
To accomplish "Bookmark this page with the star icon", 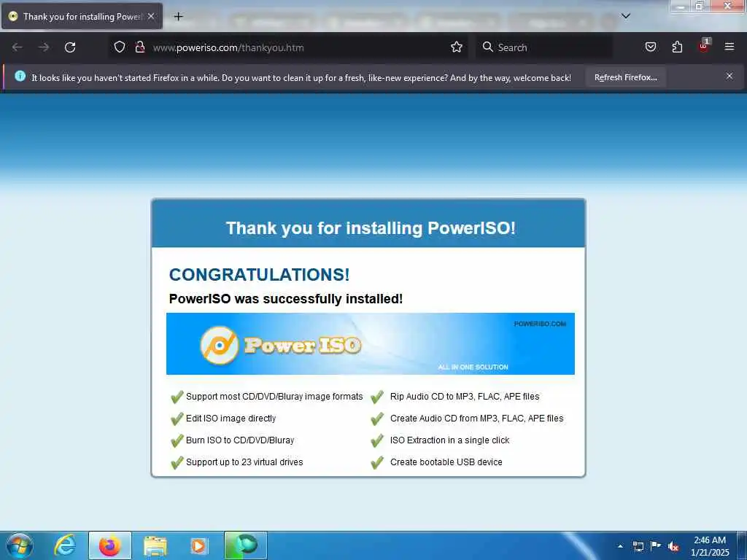I will (457, 47).
